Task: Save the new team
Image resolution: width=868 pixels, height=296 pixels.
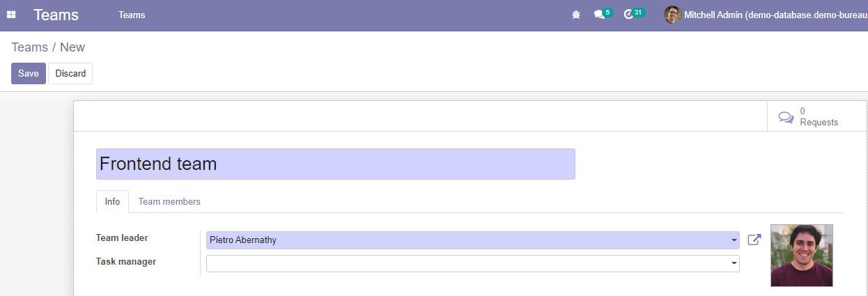Action: (x=29, y=73)
